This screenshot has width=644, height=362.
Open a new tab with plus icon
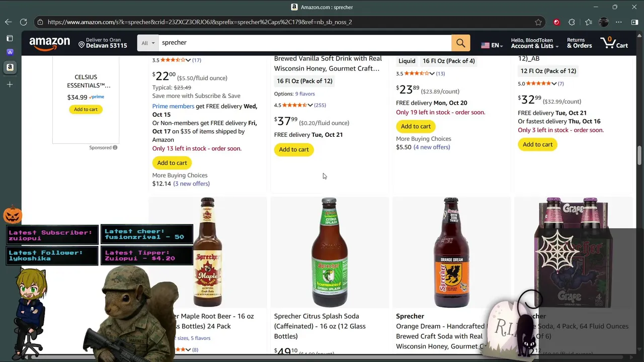(10, 84)
